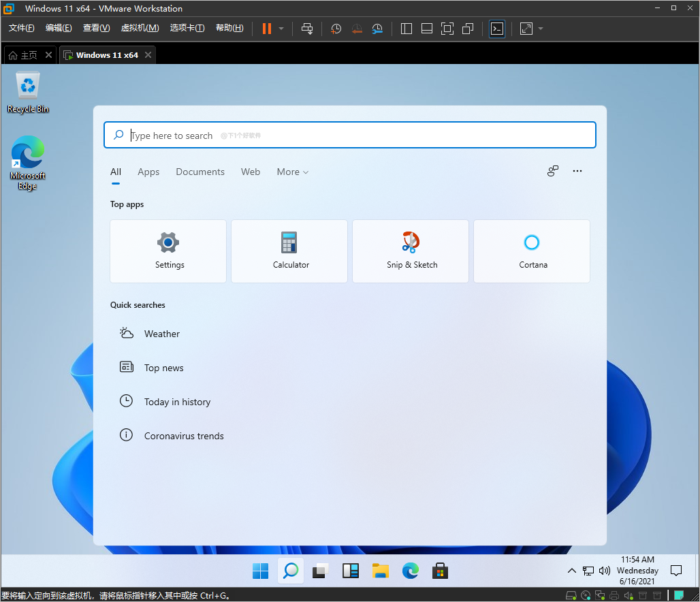
Task: Switch to the Apps search tab
Action: [x=148, y=172]
